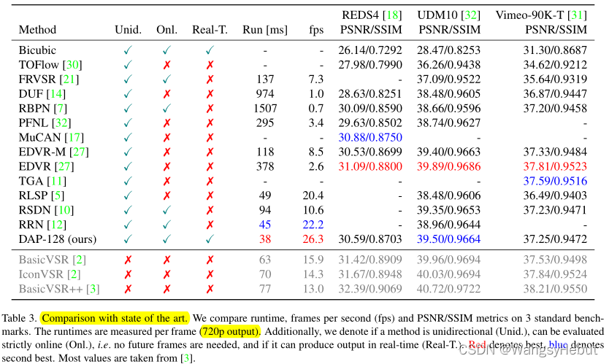609x364 pixels.
Task: Click the Onl. checkmark in FRVSR row
Action: pos(166,80)
